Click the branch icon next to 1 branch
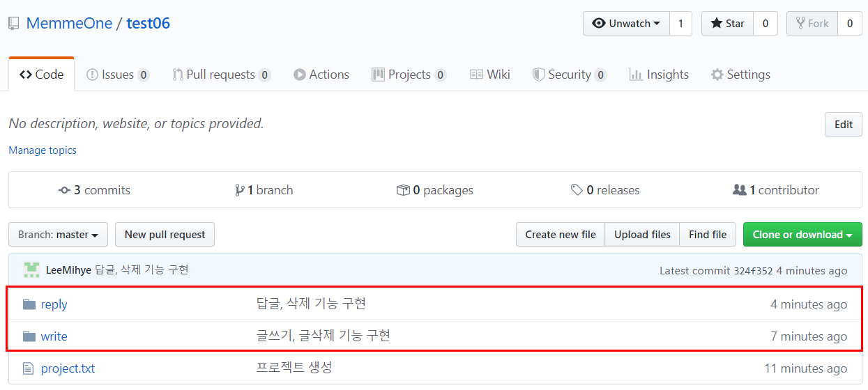This screenshot has height=390, width=868. tap(240, 190)
